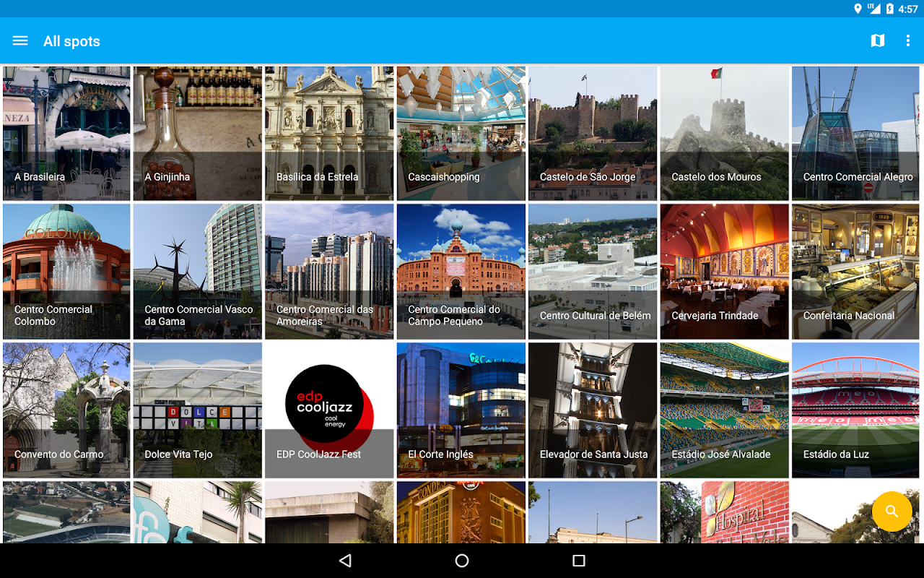Open the A Brasileira spot
Screen dimensions: 924x578
(x=66, y=134)
